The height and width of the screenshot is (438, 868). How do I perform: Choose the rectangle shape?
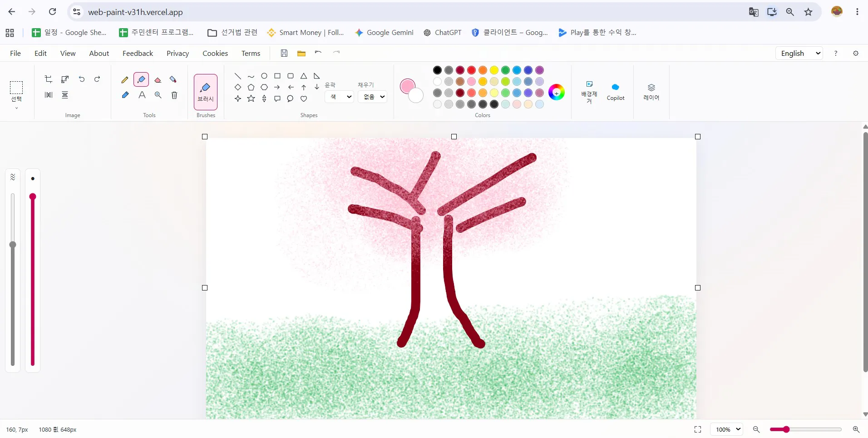tap(277, 76)
